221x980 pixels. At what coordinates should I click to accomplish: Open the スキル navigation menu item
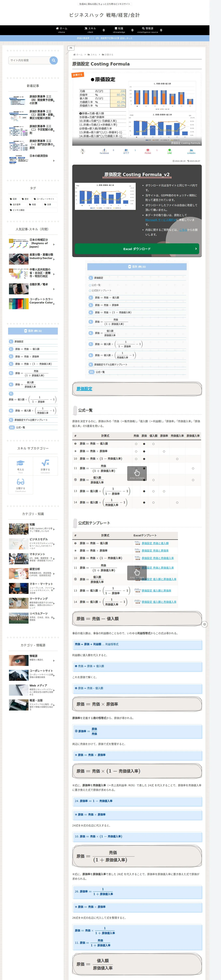click(x=90, y=30)
